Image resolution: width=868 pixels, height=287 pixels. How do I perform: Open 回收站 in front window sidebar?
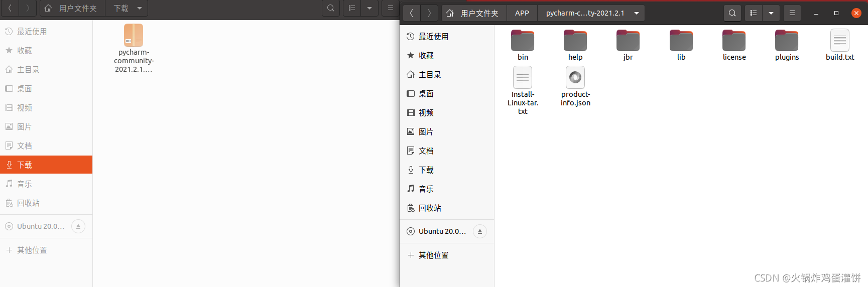pyautogui.click(x=447, y=208)
